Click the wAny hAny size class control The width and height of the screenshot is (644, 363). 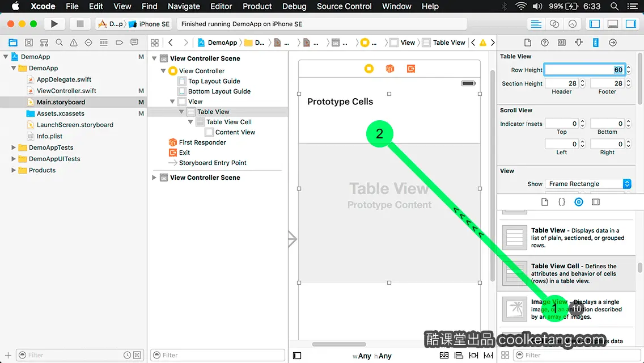point(372,356)
